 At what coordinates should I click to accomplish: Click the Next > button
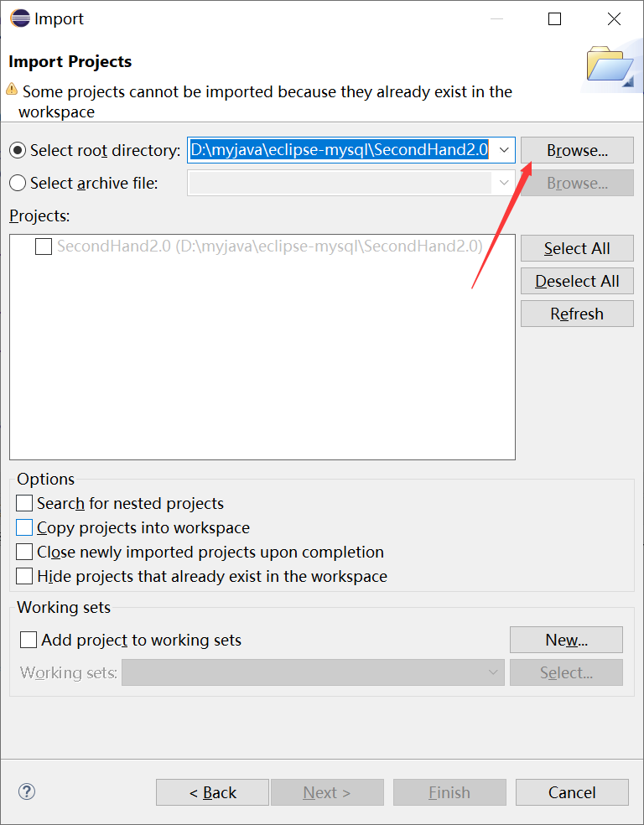tap(327, 792)
